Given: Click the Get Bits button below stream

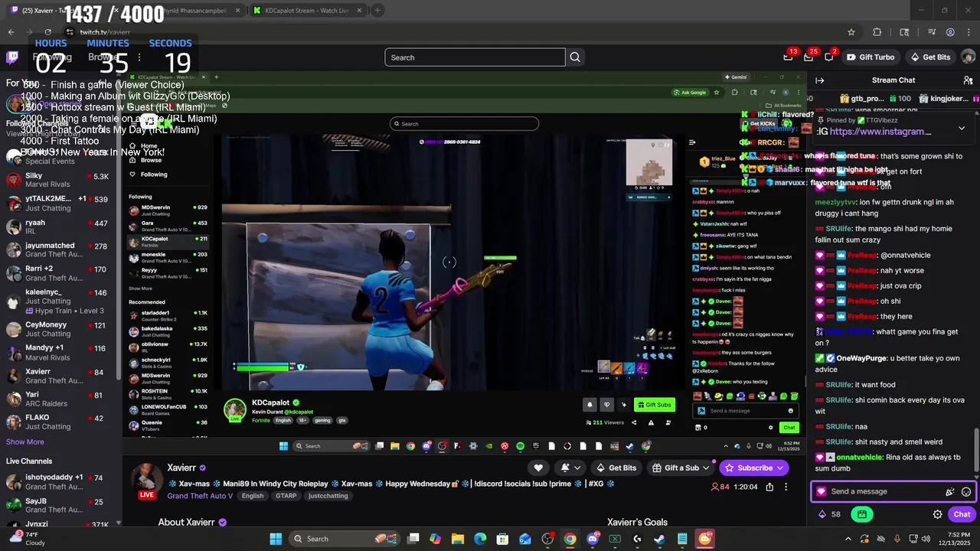Looking at the screenshot, I should [x=616, y=468].
